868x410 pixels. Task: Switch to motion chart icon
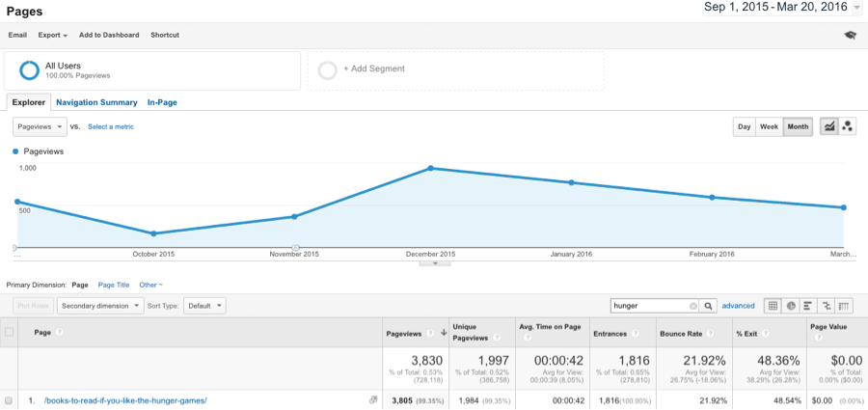tap(847, 127)
